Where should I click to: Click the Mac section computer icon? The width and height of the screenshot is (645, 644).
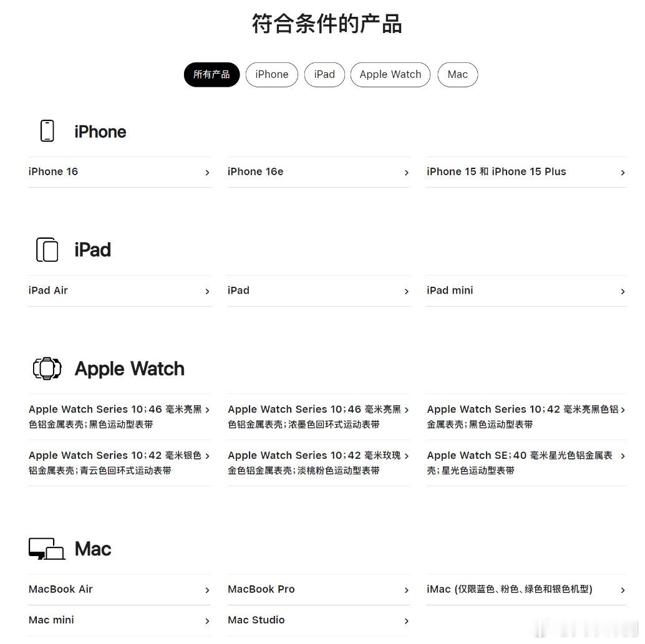click(47, 549)
